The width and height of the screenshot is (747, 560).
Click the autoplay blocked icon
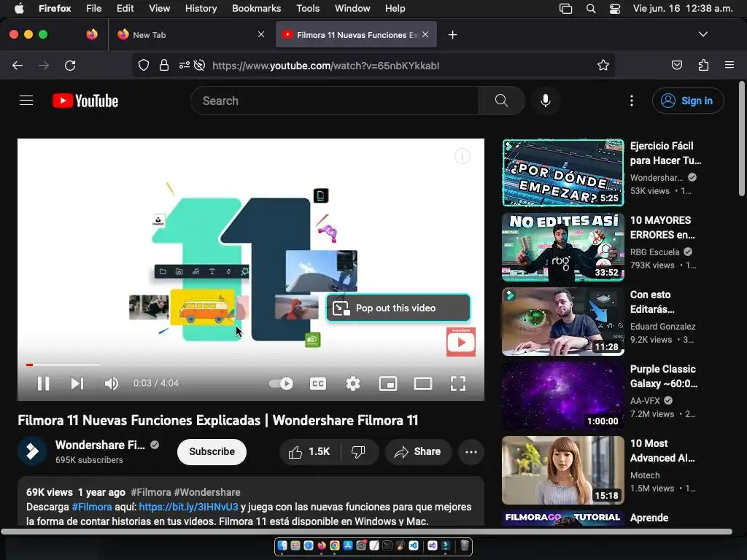(x=200, y=65)
